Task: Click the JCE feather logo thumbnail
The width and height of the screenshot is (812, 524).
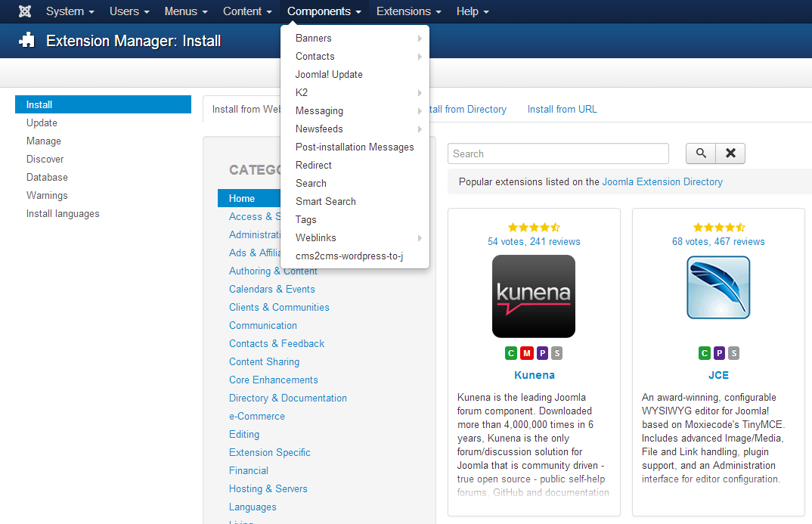Action: (x=718, y=287)
